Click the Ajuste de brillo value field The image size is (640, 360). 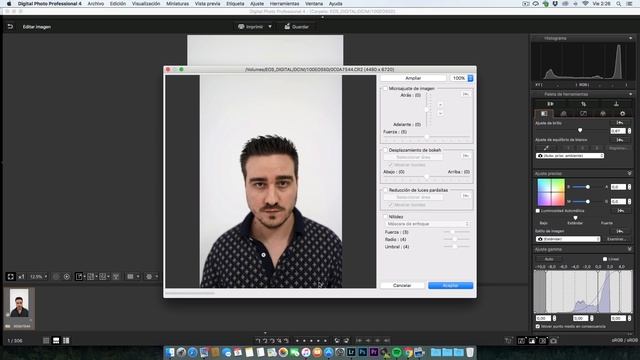[x=618, y=131]
